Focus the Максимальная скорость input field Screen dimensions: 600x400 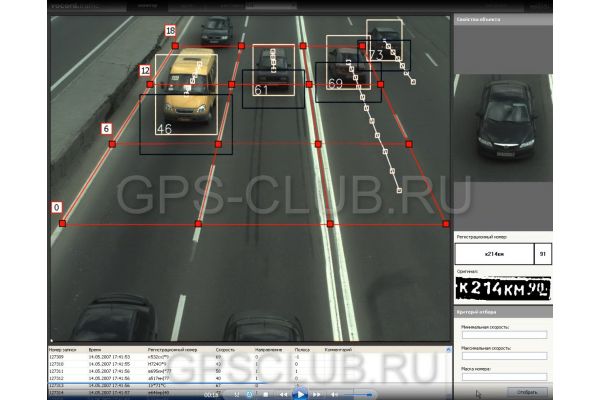504,356
